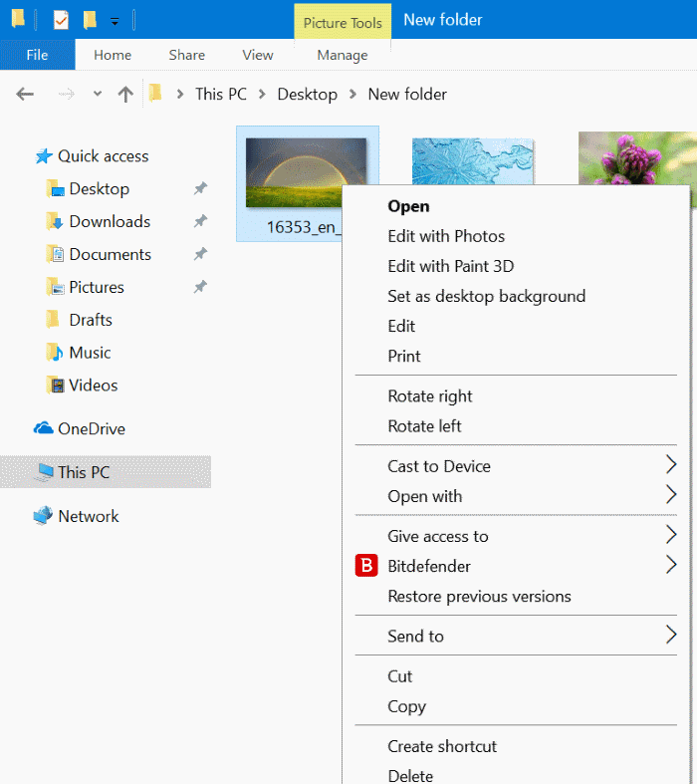
Task: Click the folder icon in the address bar
Action: click(155, 93)
